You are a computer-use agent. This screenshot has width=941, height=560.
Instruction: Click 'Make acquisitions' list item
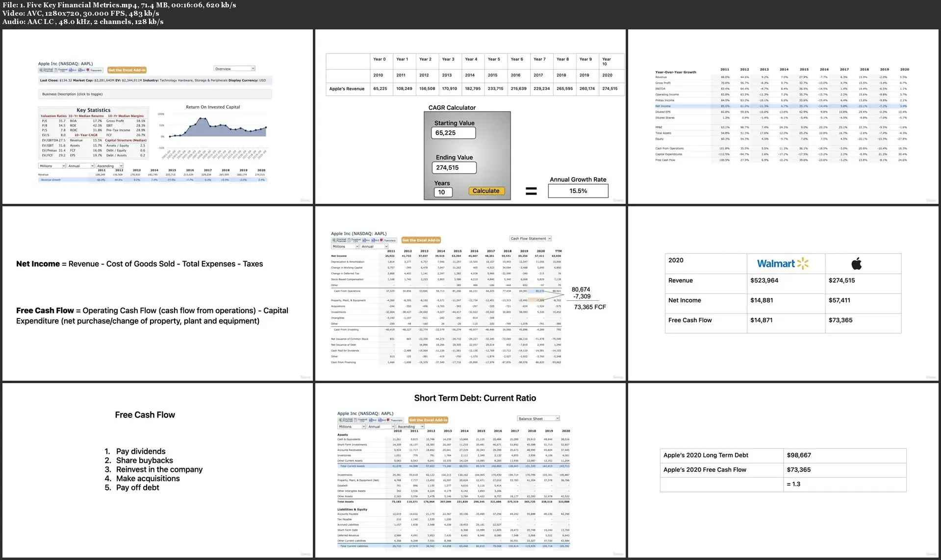tap(148, 479)
